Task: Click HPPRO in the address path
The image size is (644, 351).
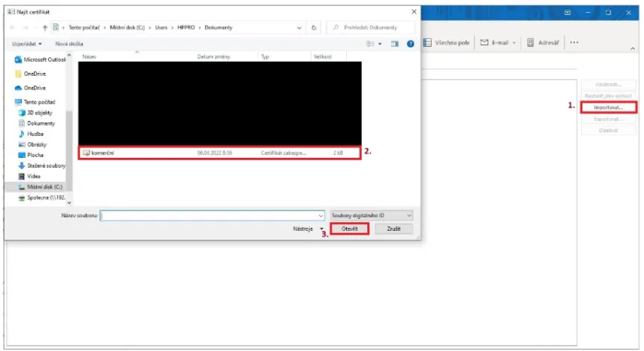Action: (x=186, y=28)
